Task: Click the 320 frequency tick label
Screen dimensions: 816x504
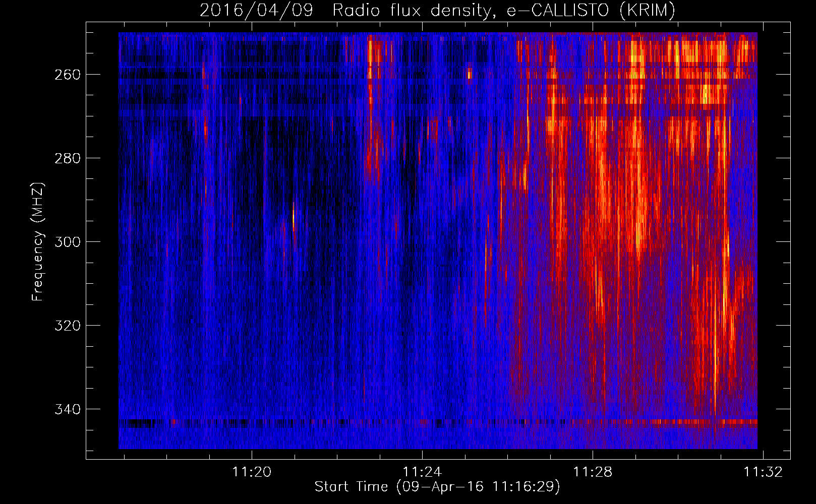Action: (68, 326)
